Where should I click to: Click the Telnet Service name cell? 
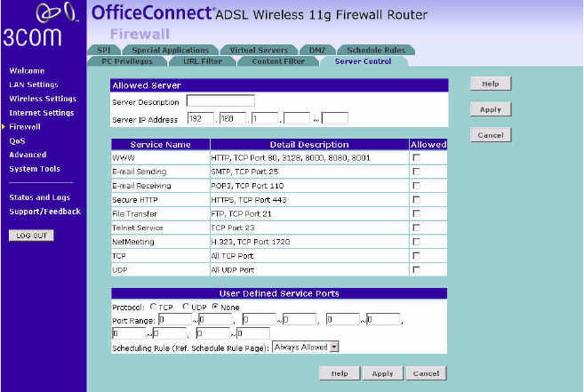pos(161,228)
